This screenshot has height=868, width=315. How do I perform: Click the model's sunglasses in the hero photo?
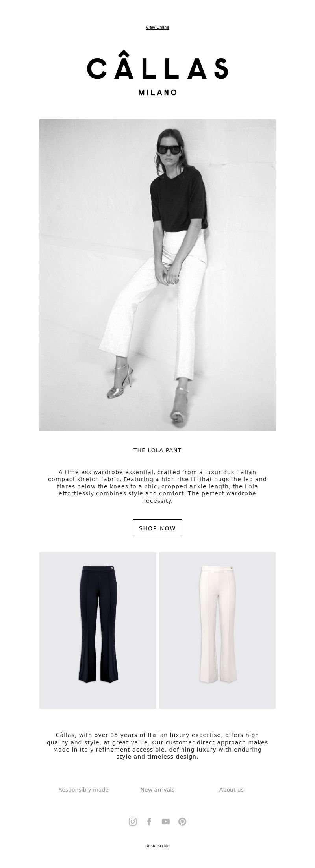tap(169, 150)
